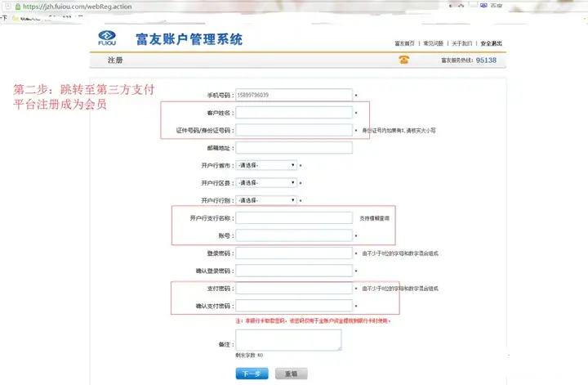Open the 开户行行别 dropdown
Image resolution: width=588 pixels, height=385 pixels.
266,200
